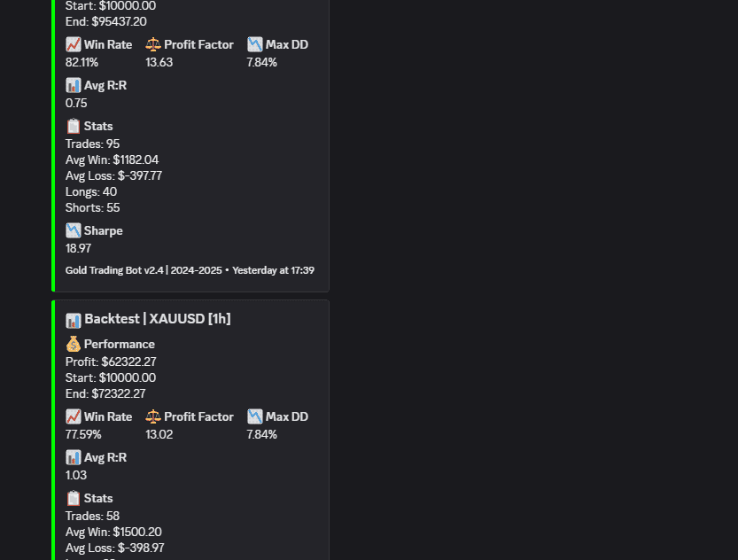Viewport: 738px width, 560px height.
Task: Click the clipboard icon beside Stats with Trades: 95
Action: 73,126
